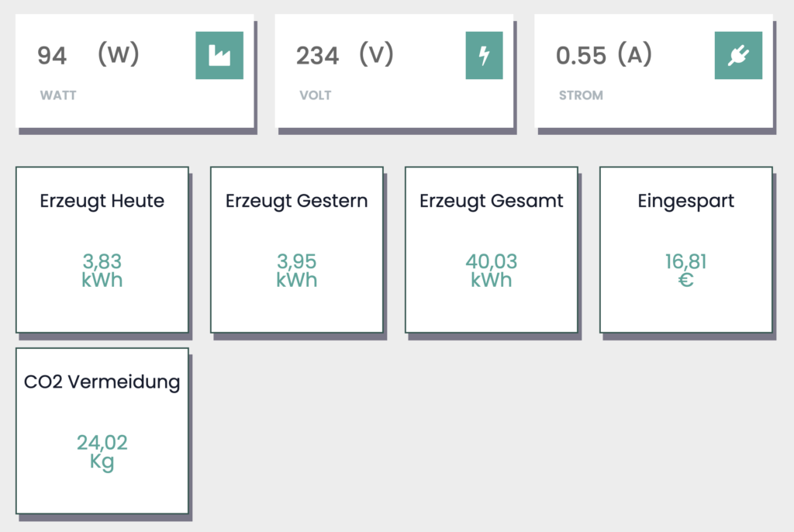Image resolution: width=794 pixels, height=532 pixels.
Task: Click the lightning bolt icon on Volt card
Action: click(484, 55)
